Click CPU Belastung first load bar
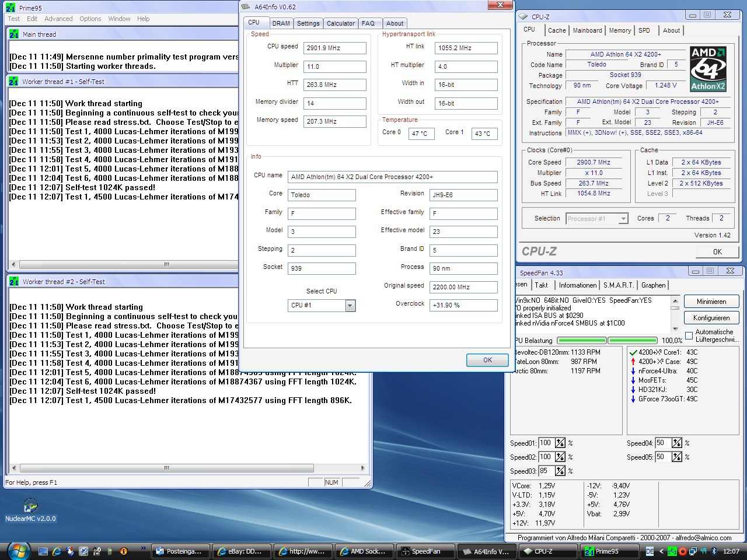The image size is (747, 560). tap(582, 340)
